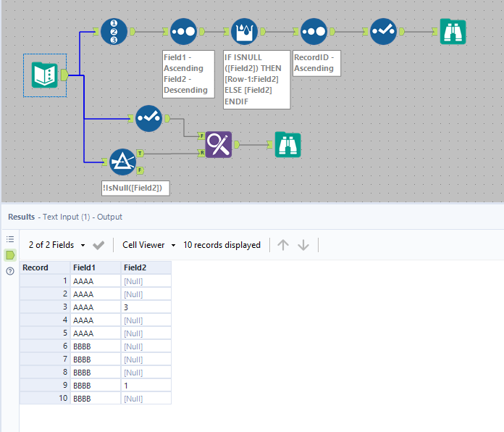Select the Field1 Ascending sort annotation
This screenshot has width=504, height=432.
pos(188,74)
